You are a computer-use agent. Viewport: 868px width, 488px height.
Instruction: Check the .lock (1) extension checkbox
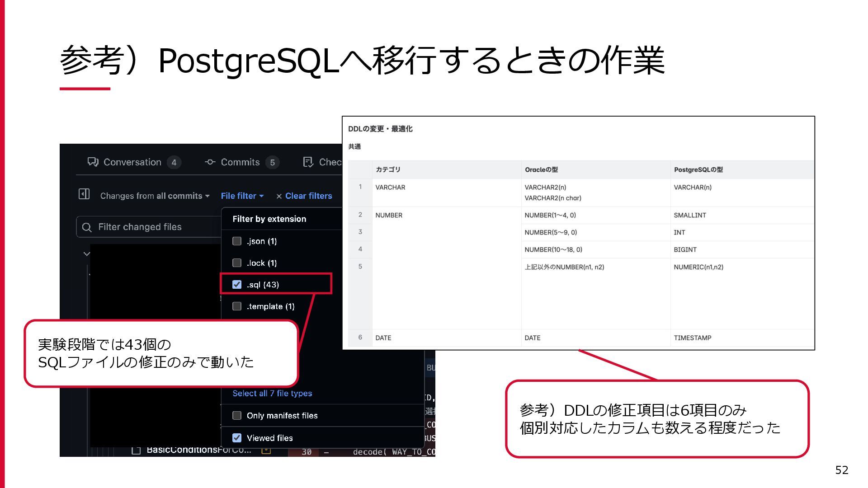pyautogui.click(x=237, y=263)
